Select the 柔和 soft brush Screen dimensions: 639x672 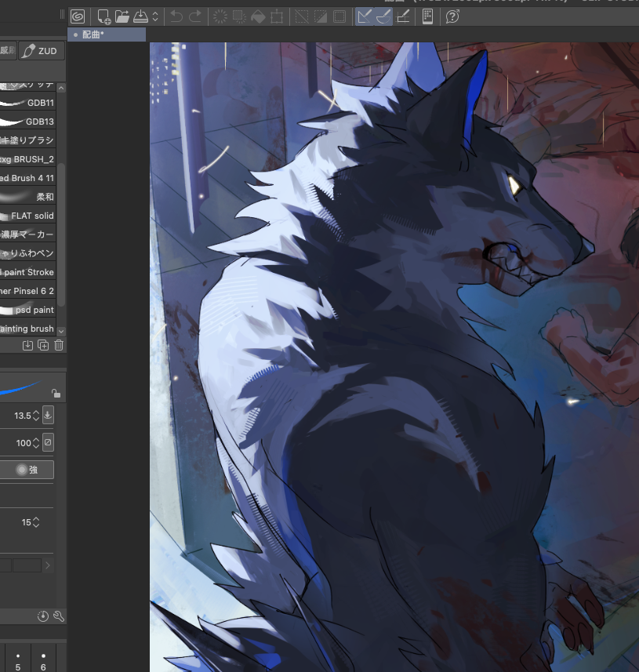tap(28, 197)
